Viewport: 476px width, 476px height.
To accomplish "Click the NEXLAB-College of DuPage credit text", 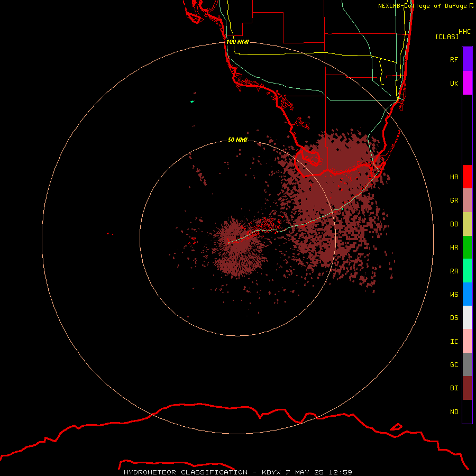I will (x=426, y=6).
